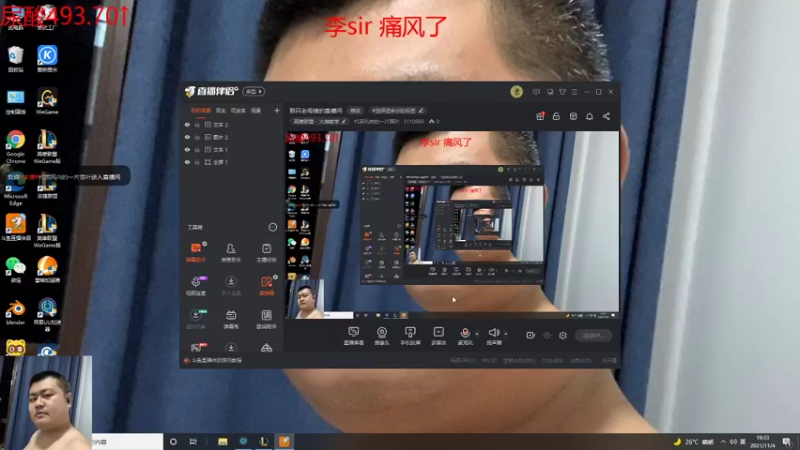Open the 歌词助手 tool
This screenshot has width=800, height=450.
pos(266,319)
